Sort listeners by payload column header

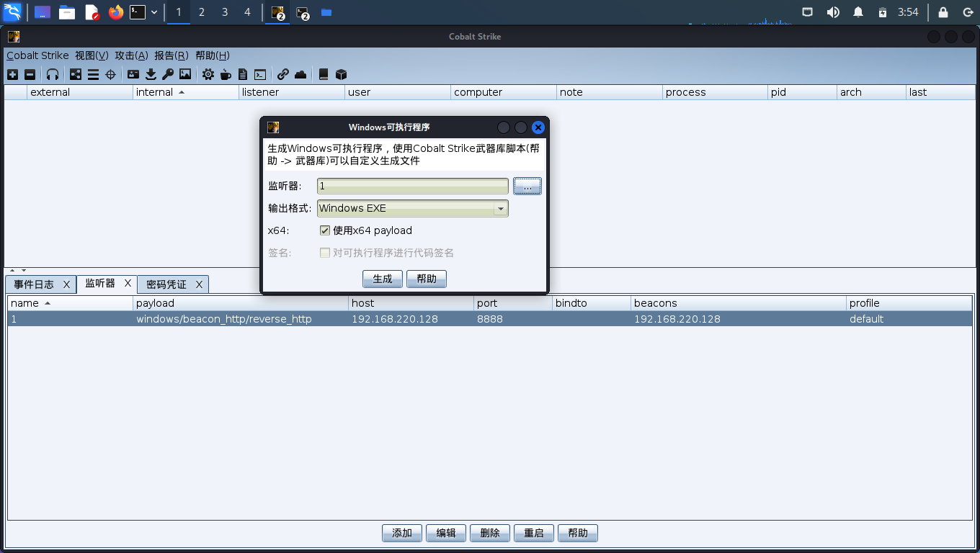[241, 303]
